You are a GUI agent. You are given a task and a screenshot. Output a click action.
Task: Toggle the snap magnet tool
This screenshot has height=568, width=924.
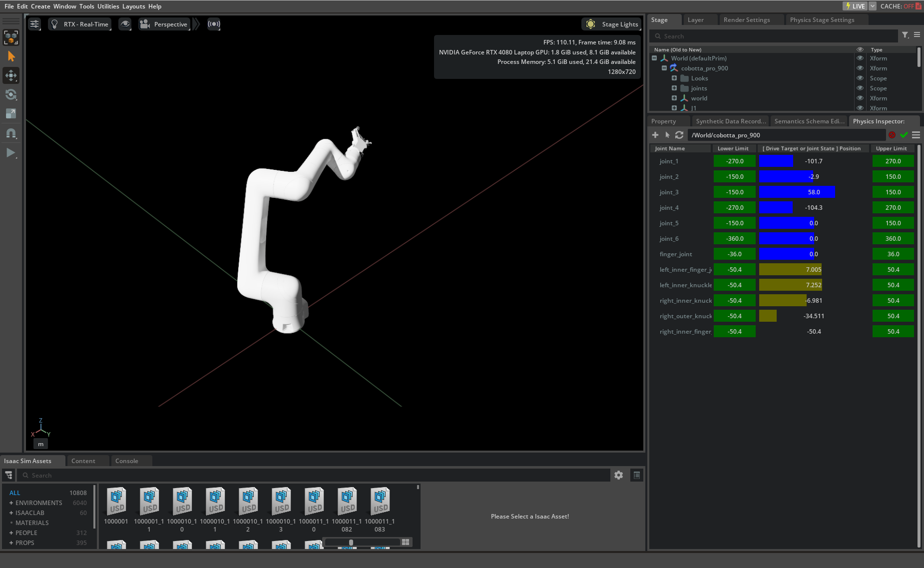(x=11, y=133)
